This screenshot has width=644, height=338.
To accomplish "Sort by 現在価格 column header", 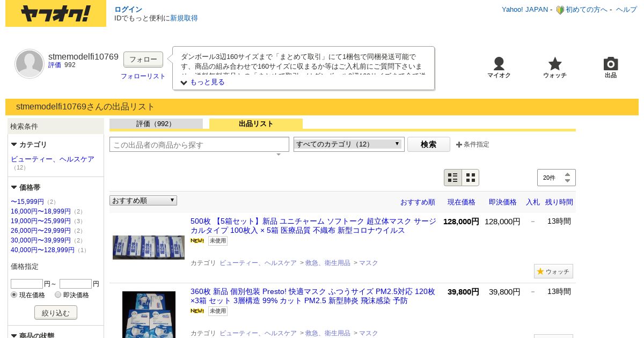I will tap(462, 202).
